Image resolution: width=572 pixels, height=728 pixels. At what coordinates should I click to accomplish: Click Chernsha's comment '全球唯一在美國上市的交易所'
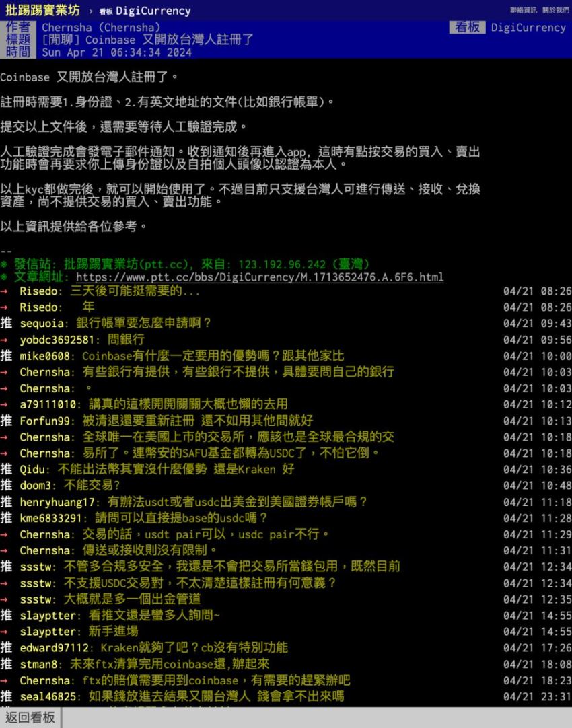238,437
